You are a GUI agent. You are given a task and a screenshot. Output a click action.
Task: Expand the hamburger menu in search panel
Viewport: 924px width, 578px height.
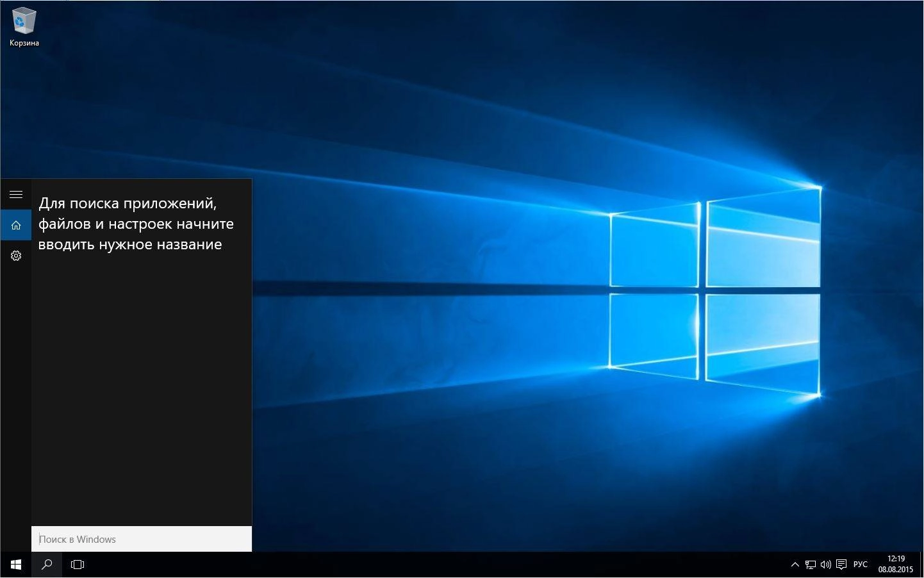(16, 194)
